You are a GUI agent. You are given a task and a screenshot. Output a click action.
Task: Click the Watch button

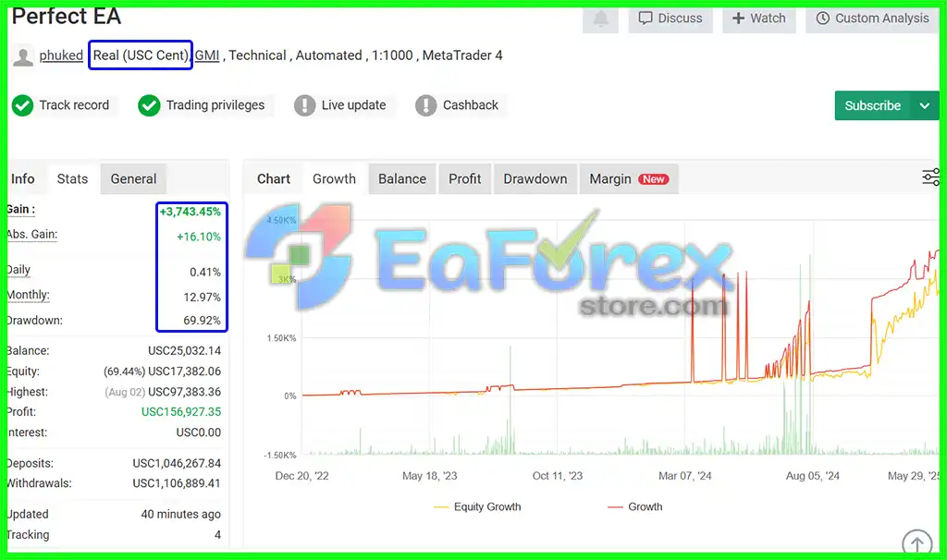[758, 18]
